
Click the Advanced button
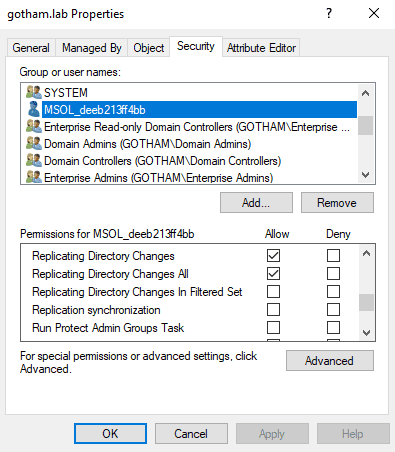tap(330, 360)
